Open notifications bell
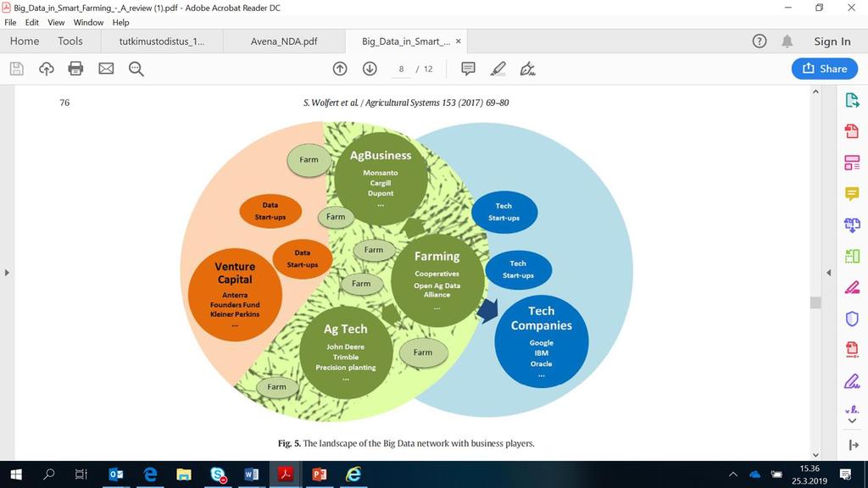This screenshot has width=868, height=488. tap(787, 41)
